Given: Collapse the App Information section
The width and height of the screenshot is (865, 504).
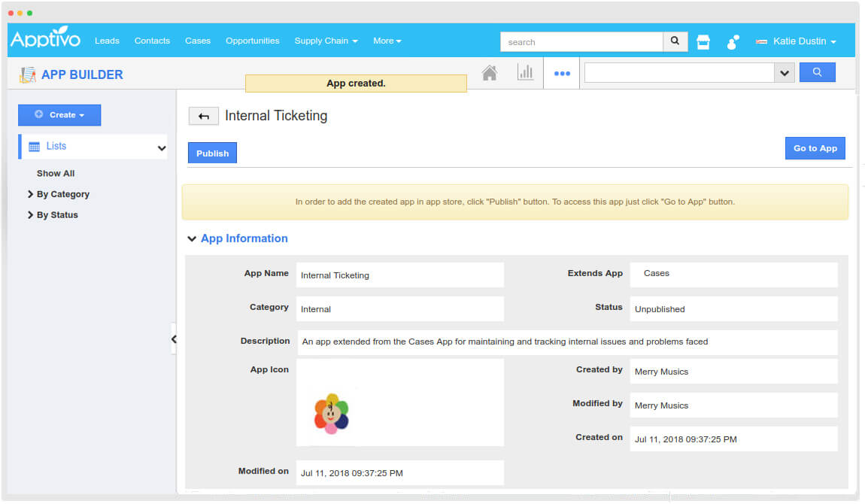Looking at the screenshot, I should [x=193, y=239].
